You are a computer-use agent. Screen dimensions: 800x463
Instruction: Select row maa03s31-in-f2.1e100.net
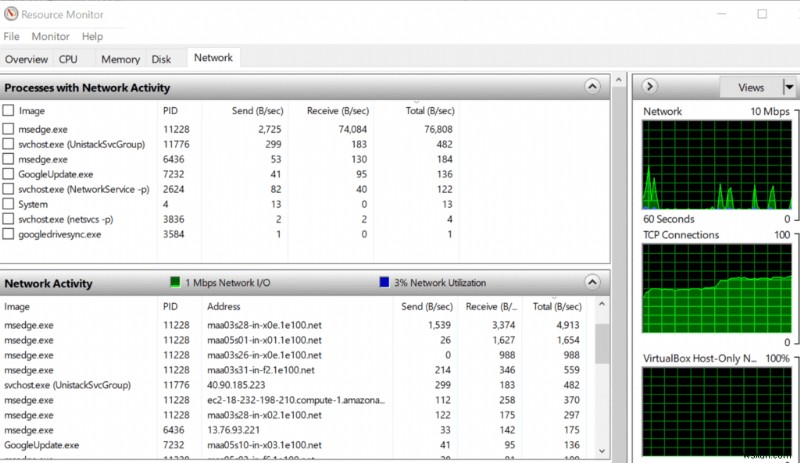[x=293, y=370]
